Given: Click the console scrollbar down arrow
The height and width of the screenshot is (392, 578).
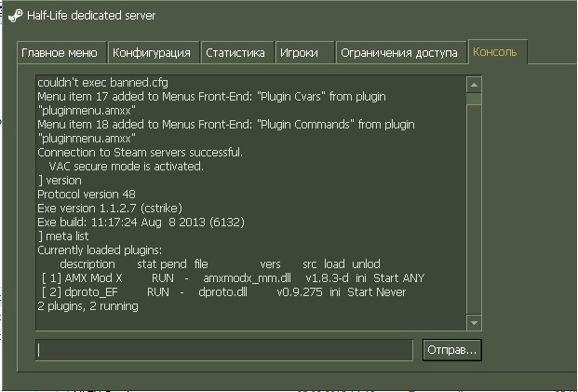Looking at the screenshot, I should pyautogui.click(x=474, y=323).
